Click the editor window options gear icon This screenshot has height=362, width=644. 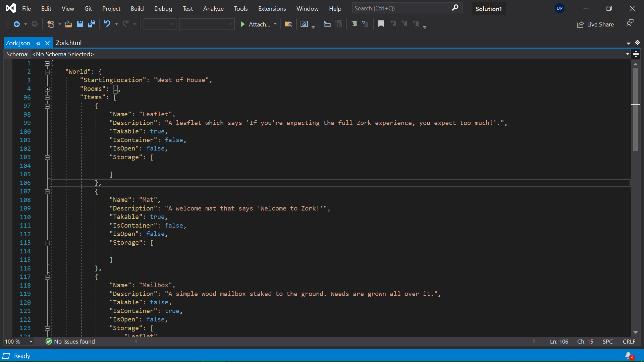(x=637, y=43)
